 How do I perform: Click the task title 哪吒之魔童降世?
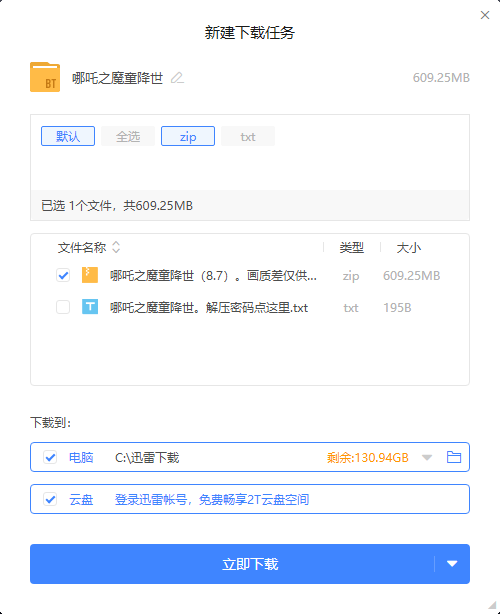(x=117, y=78)
